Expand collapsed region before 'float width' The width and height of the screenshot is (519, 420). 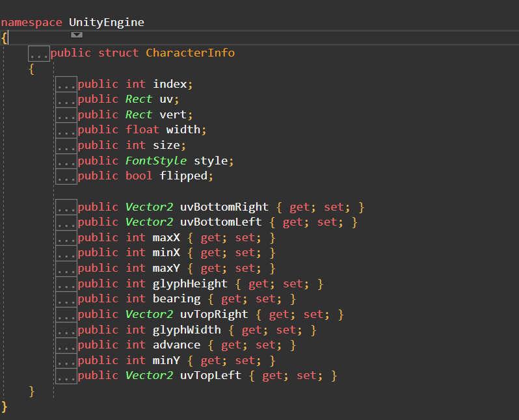click(x=66, y=130)
